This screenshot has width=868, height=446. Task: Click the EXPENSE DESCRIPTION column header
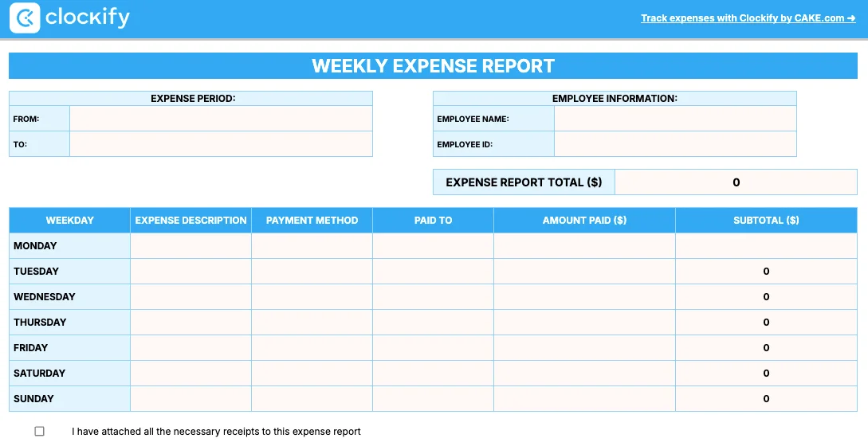click(x=191, y=221)
